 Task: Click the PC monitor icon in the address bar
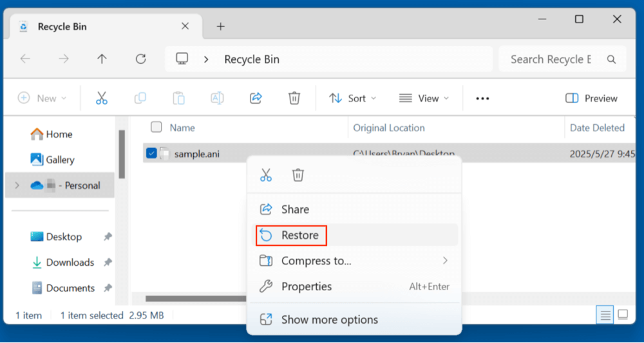(182, 59)
